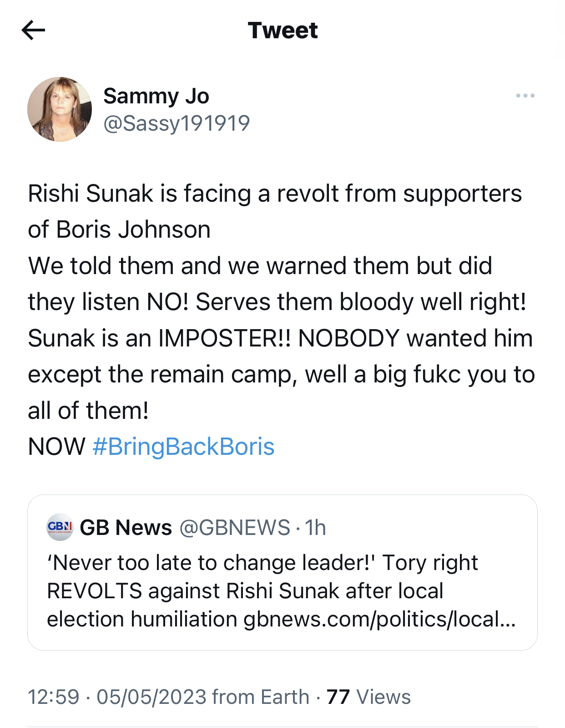This screenshot has height=728, width=565.
Task: Open the gbnews.com/politics/local link
Action: 379,619
